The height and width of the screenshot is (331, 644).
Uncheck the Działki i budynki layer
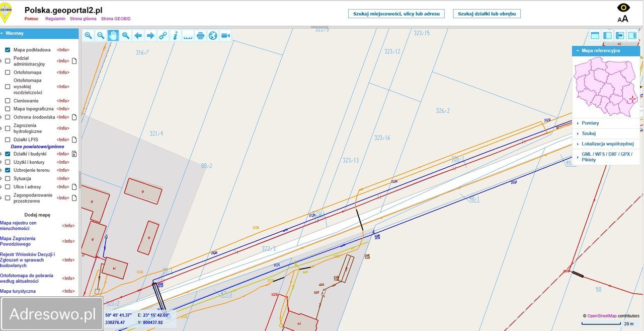tap(8, 154)
